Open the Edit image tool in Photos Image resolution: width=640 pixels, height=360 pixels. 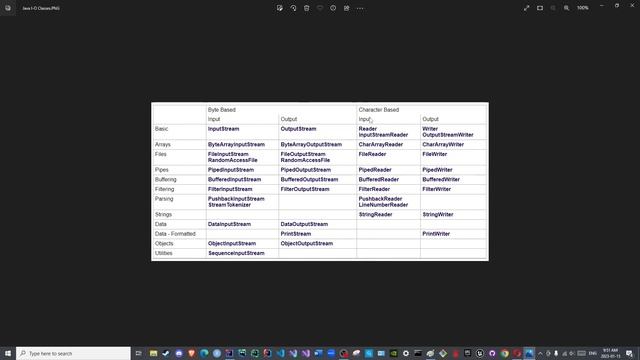coord(280,8)
